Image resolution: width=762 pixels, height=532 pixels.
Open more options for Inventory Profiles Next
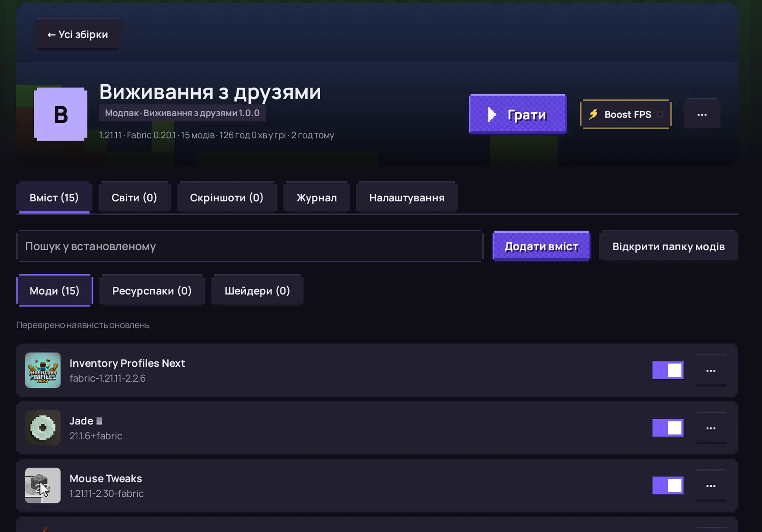pos(711,370)
